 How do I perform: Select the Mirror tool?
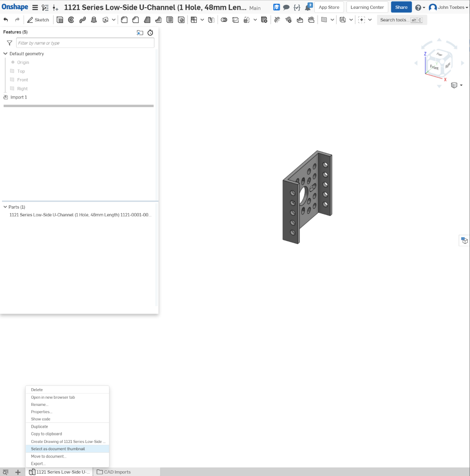212,20
